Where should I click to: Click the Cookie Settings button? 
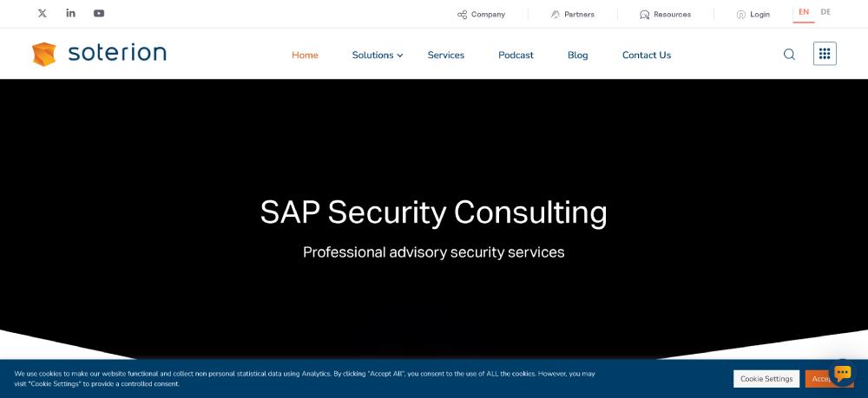point(766,379)
